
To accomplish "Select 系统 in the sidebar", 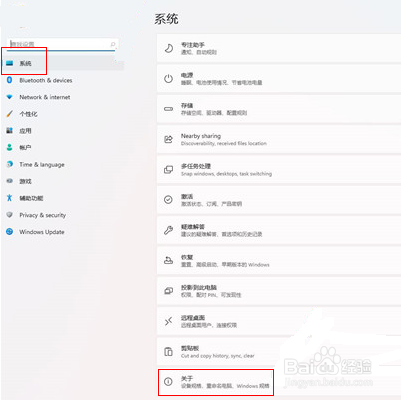I will click(x=64, y=63).
